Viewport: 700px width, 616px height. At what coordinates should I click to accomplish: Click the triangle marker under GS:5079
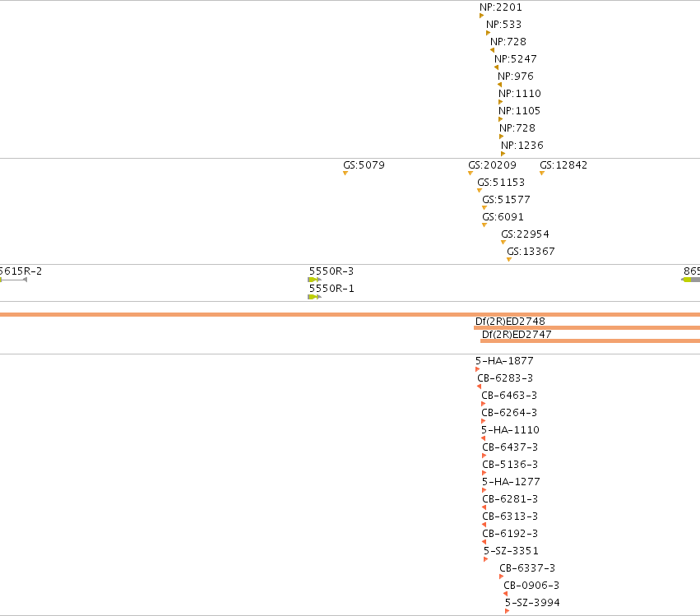pyautogui.click(x=345, y=174)
